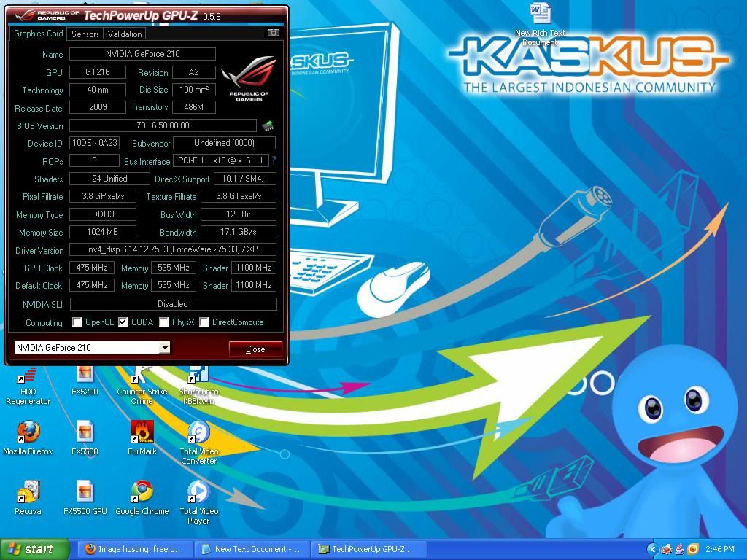747x560 pixels.
Task: Click the Transistors value 486M
Action: coord(194,107)
